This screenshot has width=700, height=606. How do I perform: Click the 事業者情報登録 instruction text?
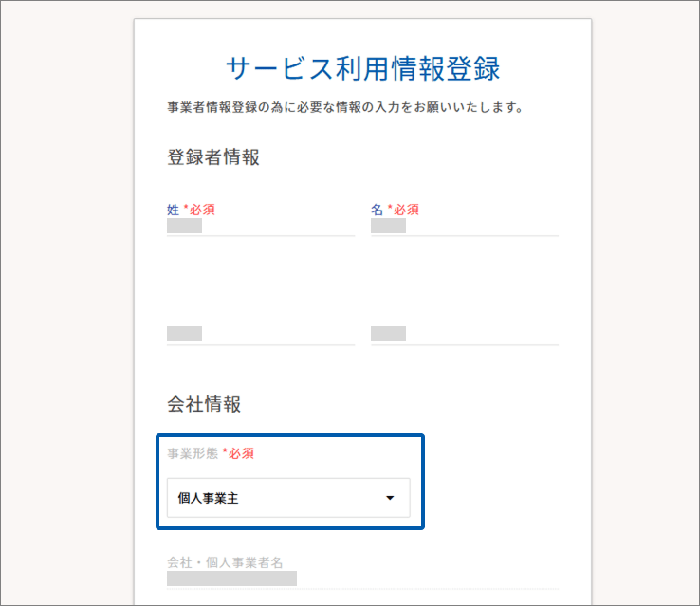(345, 107)
